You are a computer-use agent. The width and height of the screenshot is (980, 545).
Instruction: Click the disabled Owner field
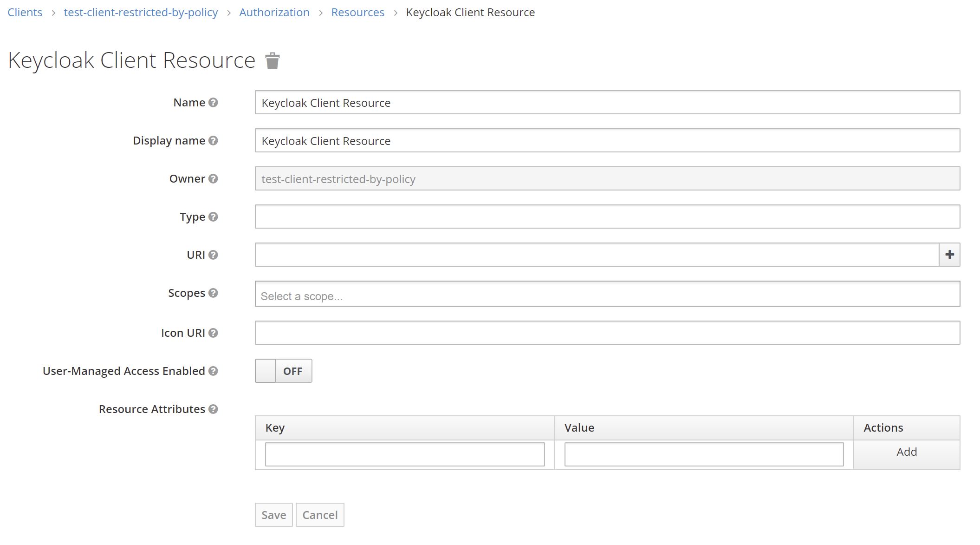click(x=607, y=178)
